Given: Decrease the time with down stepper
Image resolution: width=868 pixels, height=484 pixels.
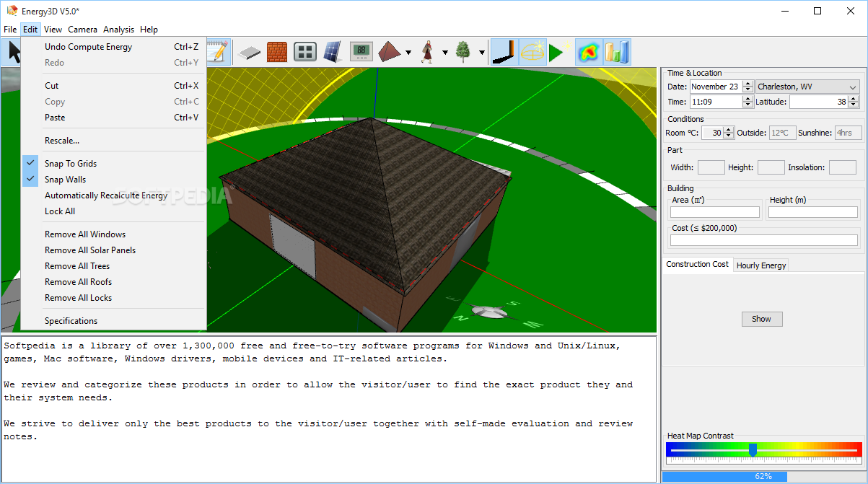Looking at the screenshot, I should tap(748, 105).
